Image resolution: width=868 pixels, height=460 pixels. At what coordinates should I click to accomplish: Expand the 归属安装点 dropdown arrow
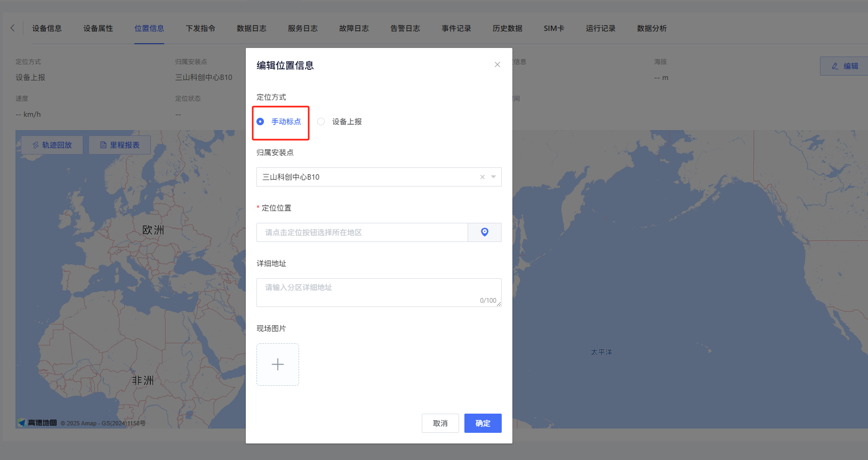tap(494, 177)
